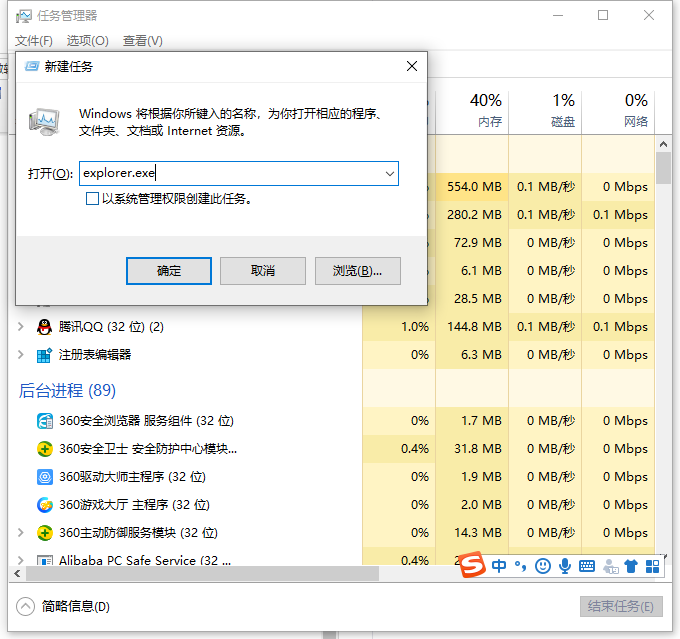Toggle Sogou IME punctuation mode
The height and width of the screenshot is (639, 680).
521,566
